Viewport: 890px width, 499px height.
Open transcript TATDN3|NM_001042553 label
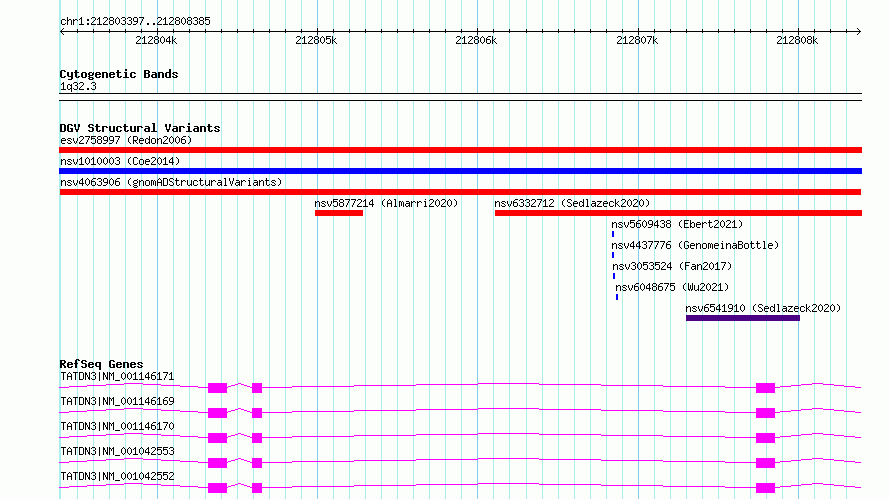117,451
